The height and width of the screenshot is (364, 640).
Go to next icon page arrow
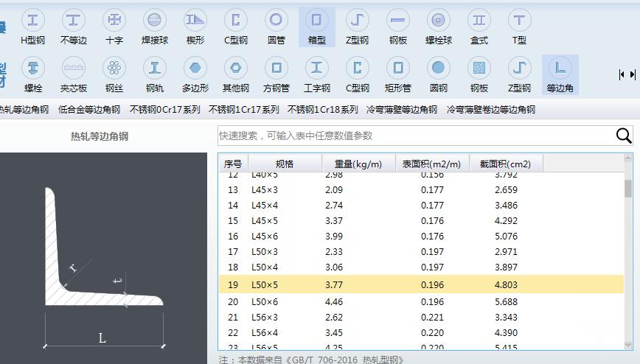click(x=633, y=74)
